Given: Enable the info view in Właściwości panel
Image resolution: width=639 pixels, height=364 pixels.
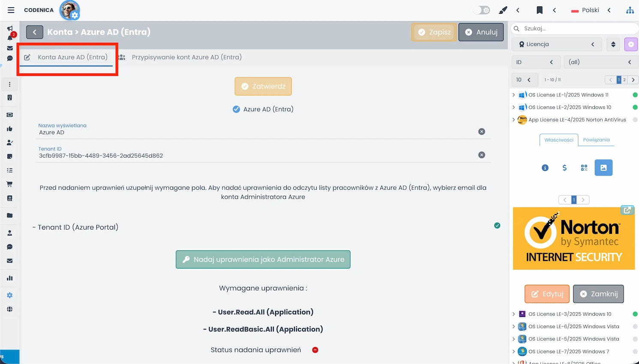Looking at the screenshot, I should [545, 168].
